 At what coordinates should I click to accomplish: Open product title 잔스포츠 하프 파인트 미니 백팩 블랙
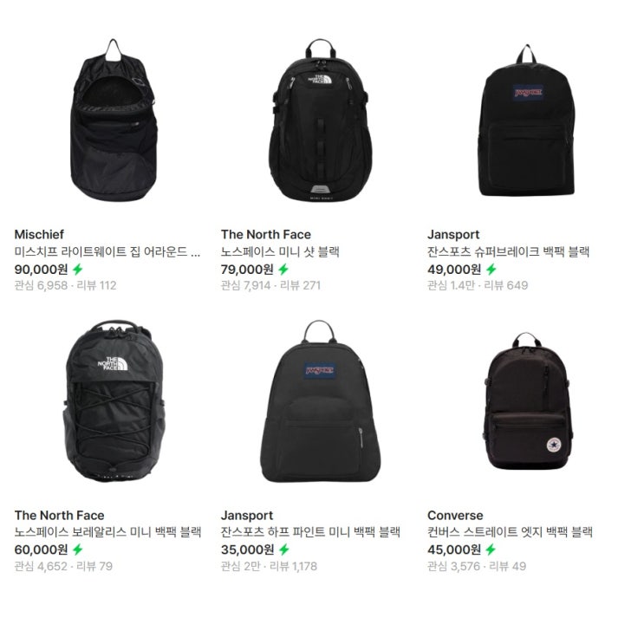click(310, 532)
